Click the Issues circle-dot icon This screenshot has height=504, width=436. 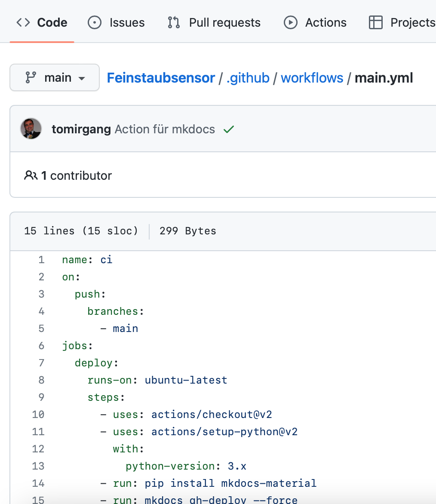[95, 22]
